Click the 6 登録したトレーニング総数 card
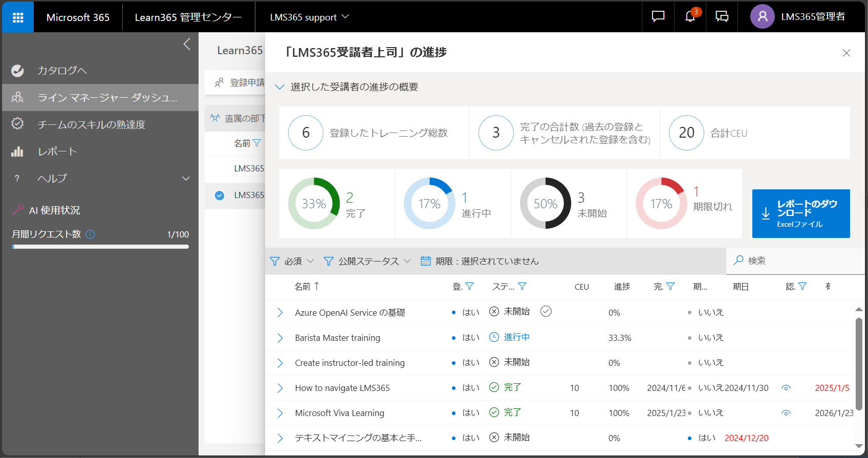The image size is (868, 458). (x=374, y=133)
